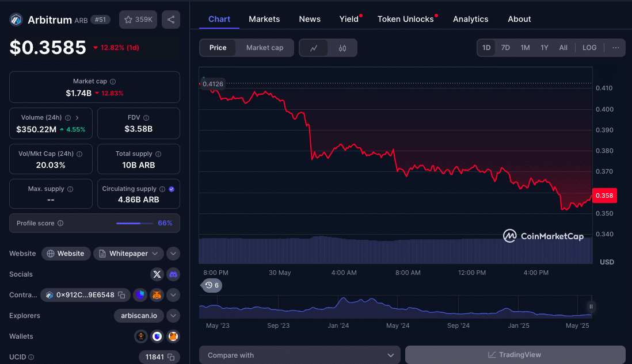Select line chart type
Viewport: 632px width, 364px height.
(x=314, y=48)
